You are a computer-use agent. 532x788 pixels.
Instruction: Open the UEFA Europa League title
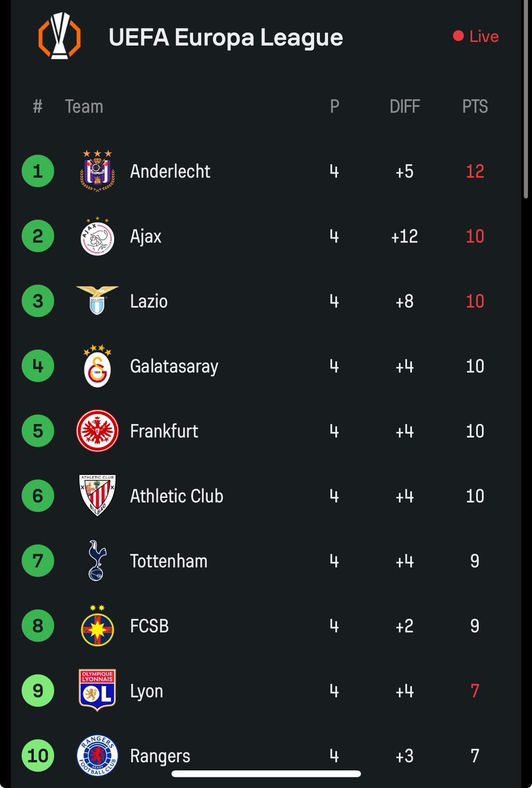click(226, 37)
